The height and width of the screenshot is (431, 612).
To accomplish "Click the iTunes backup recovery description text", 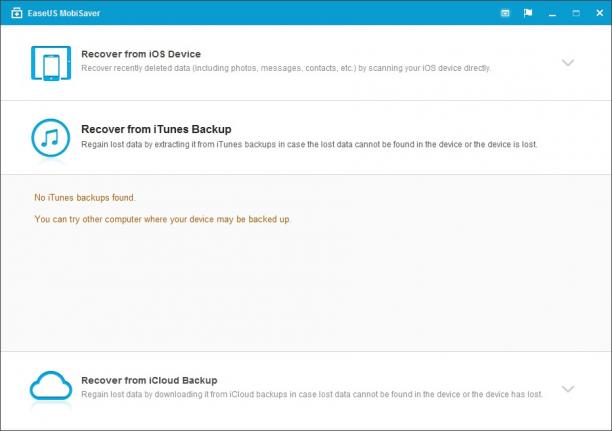I will [309, 144].
